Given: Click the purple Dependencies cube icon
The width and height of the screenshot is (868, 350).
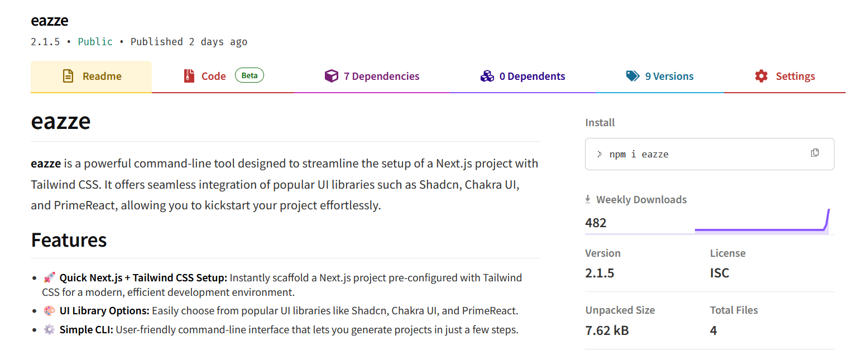Looking at the screenshot, I should coord(332,76).
